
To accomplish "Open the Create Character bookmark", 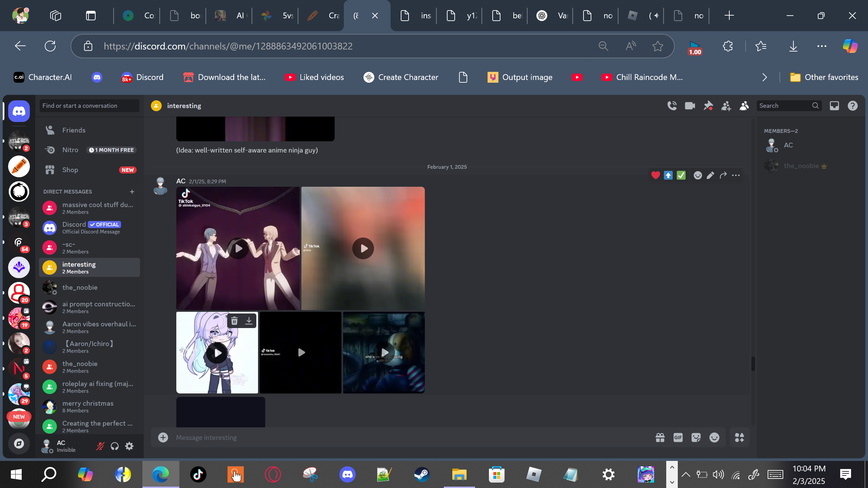I will pyautogui.click(x=401, y=77).
